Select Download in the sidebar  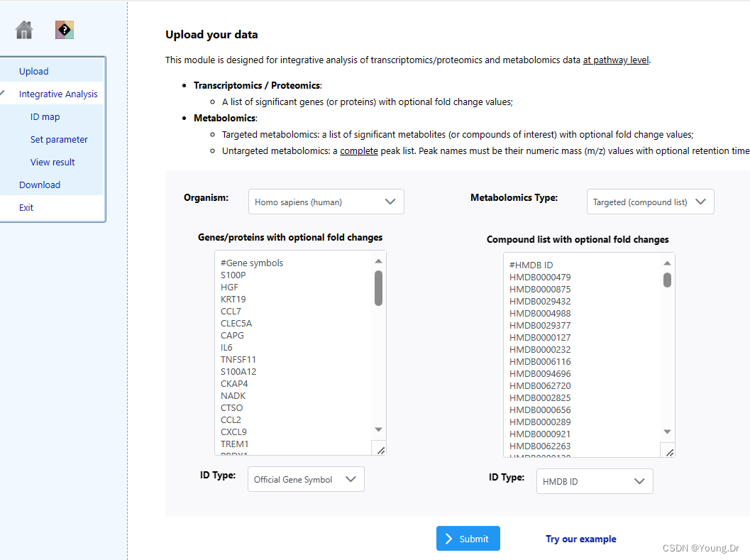40,185
